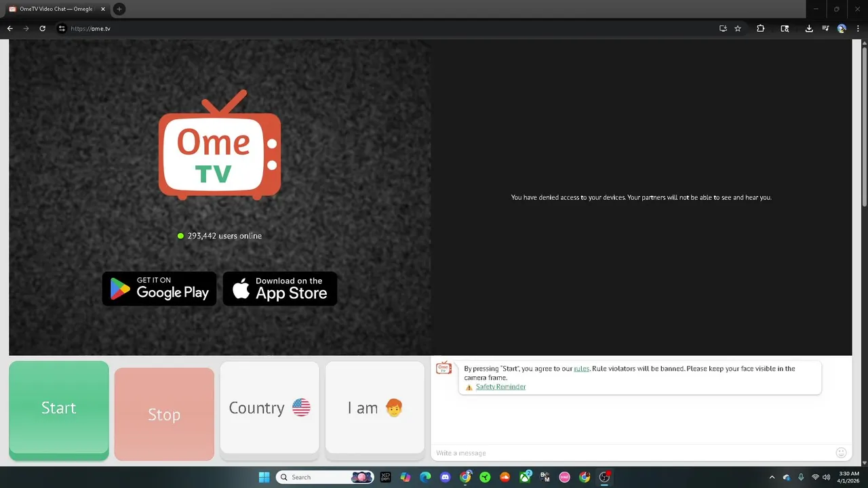Click the '293,442 users online' text
This screenshot has height=488, width=868.
click(224, 236)
